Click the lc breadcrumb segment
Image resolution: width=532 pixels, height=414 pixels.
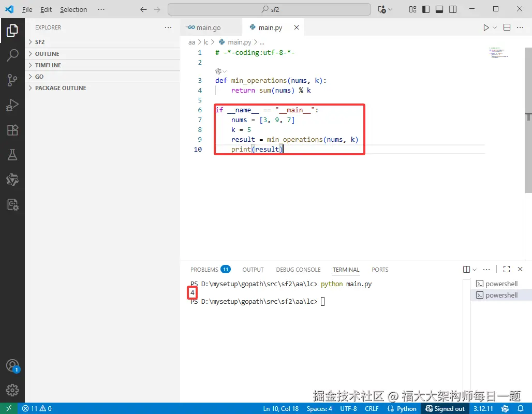(x=206, y=42)
